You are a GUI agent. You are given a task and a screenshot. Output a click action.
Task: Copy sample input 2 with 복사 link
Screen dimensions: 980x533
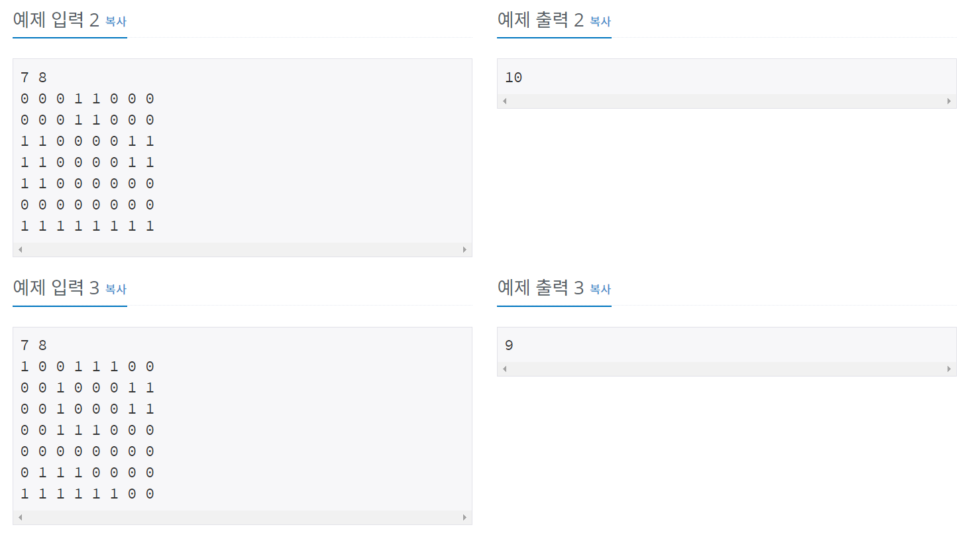tap(116, 22)
